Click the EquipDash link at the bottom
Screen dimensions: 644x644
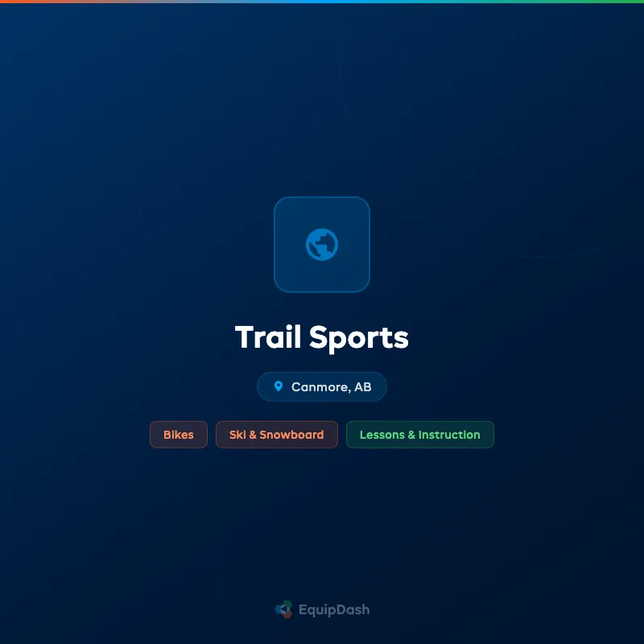pyautogui.click(x=322, y=609)
